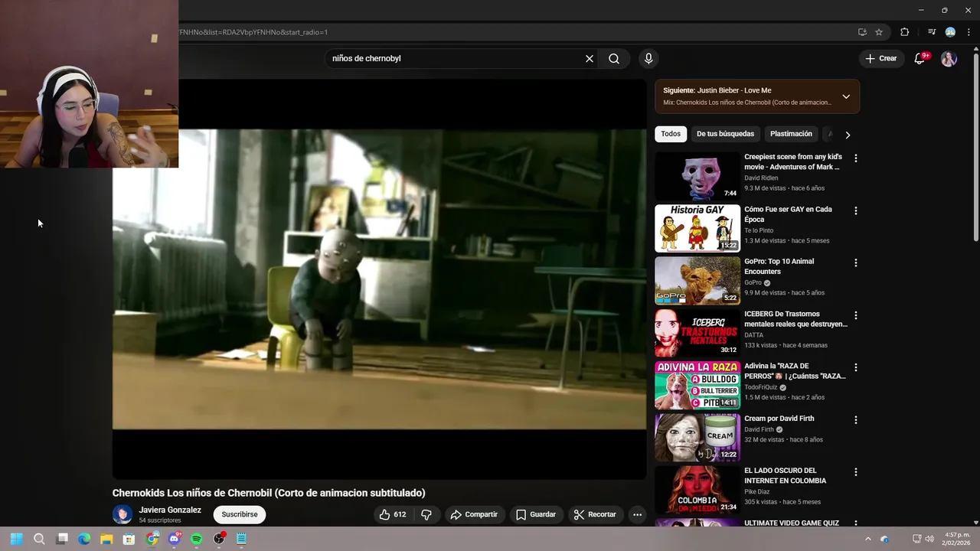Open options menu for El lado oscuro video

(856, 472)
